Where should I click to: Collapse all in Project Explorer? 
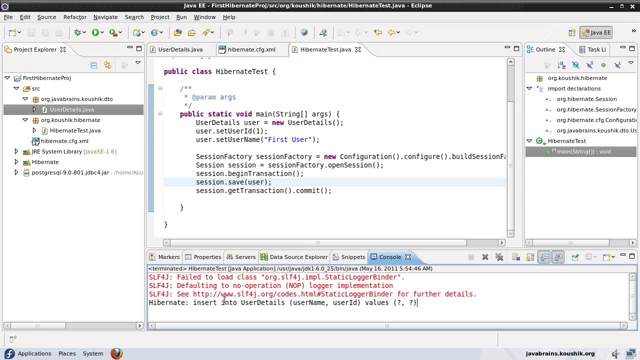coord(94,65)
